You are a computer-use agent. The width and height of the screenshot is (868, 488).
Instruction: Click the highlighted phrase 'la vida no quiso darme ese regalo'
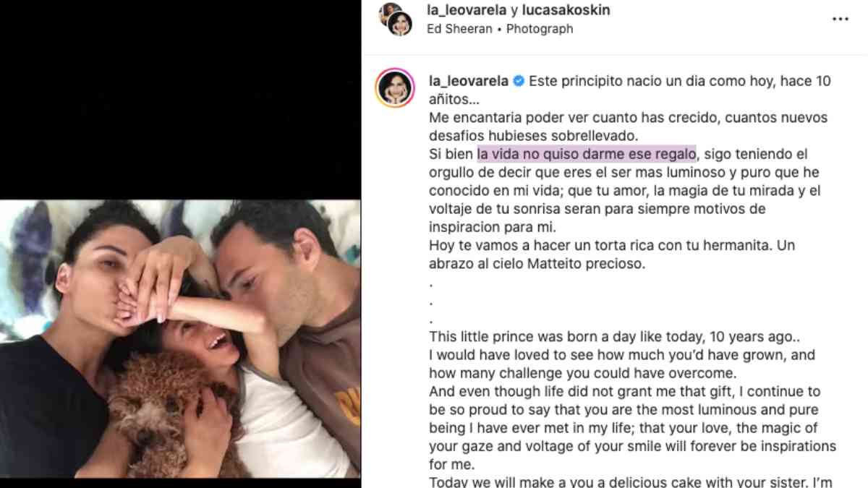click(x=586, y=154)
